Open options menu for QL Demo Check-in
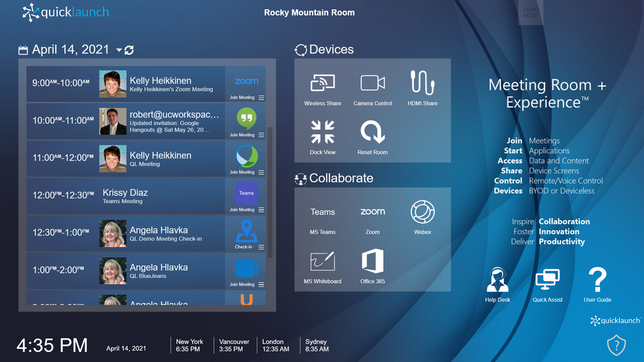 (261, 247)
